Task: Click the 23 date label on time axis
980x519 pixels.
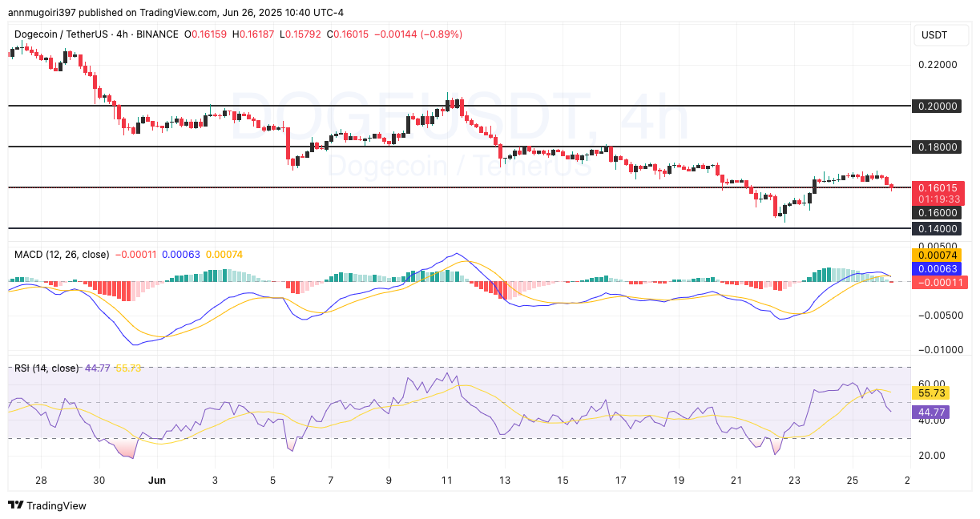Action: 794,481
